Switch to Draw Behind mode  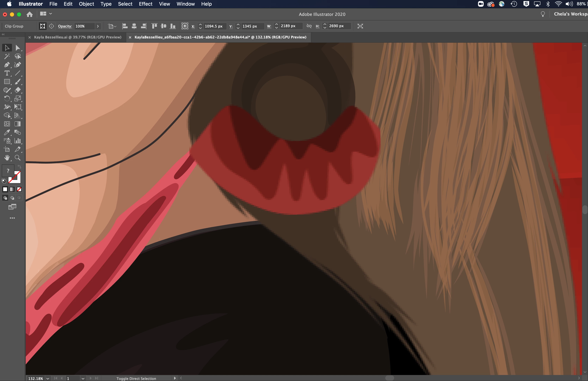[x=12, y=198]
